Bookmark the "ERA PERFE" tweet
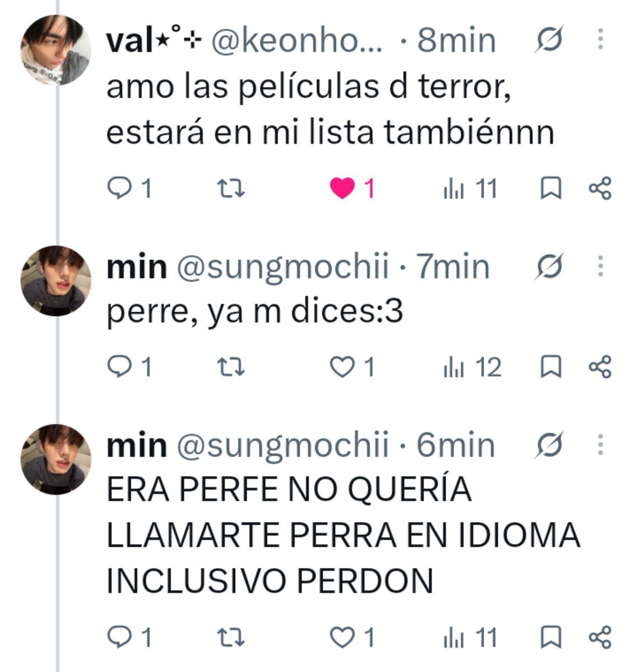The image size is (636, 672). pos(550,638)
